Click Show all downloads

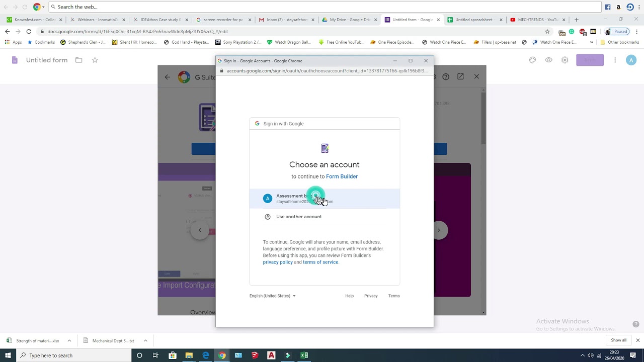(x=619, y=340)
